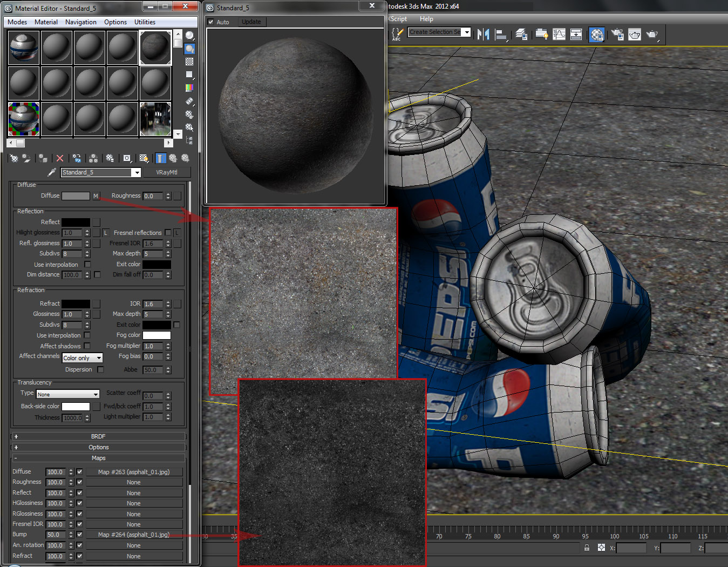Select the Pepsi can material sample slot

[x=24, y=48]
